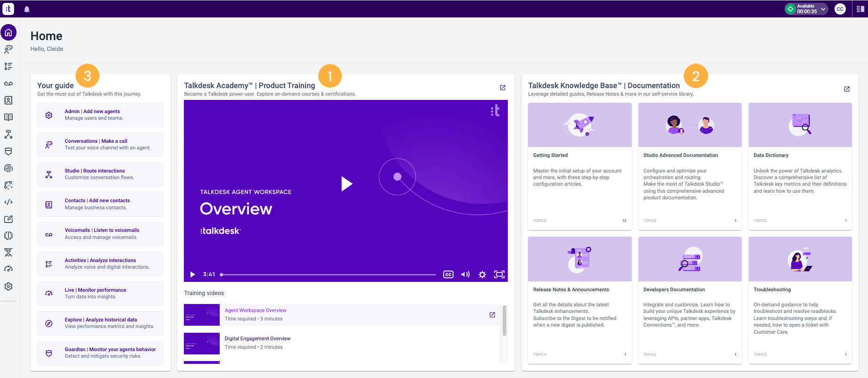868x378 pixels.
Task: Open Agent Workspace Overview external link icon
Action: click(x=492, y=315)
